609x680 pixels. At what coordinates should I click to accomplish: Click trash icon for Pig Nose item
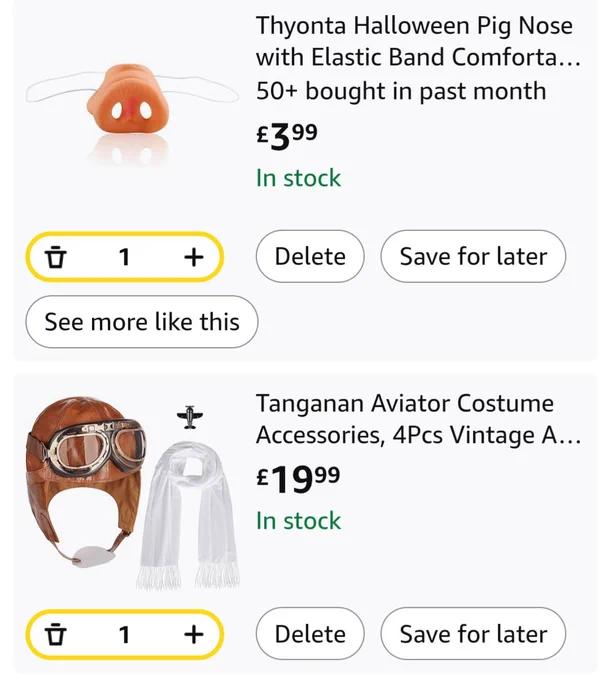click(x=56, y=257)
